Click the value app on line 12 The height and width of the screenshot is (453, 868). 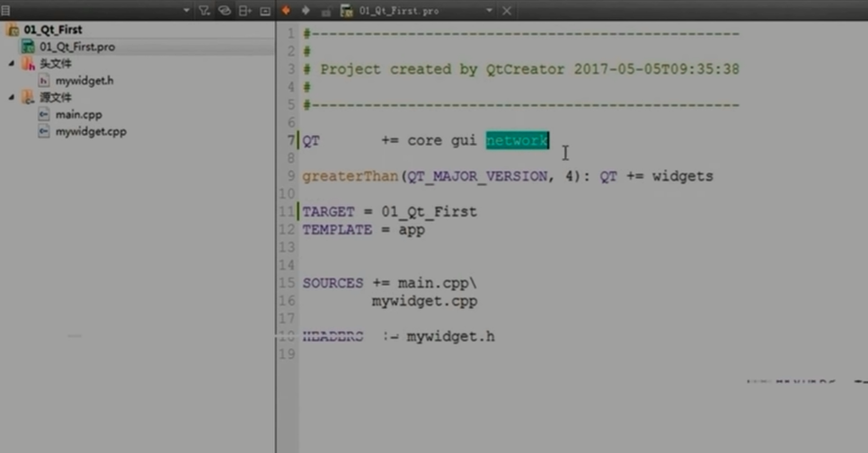pos(412,230)
